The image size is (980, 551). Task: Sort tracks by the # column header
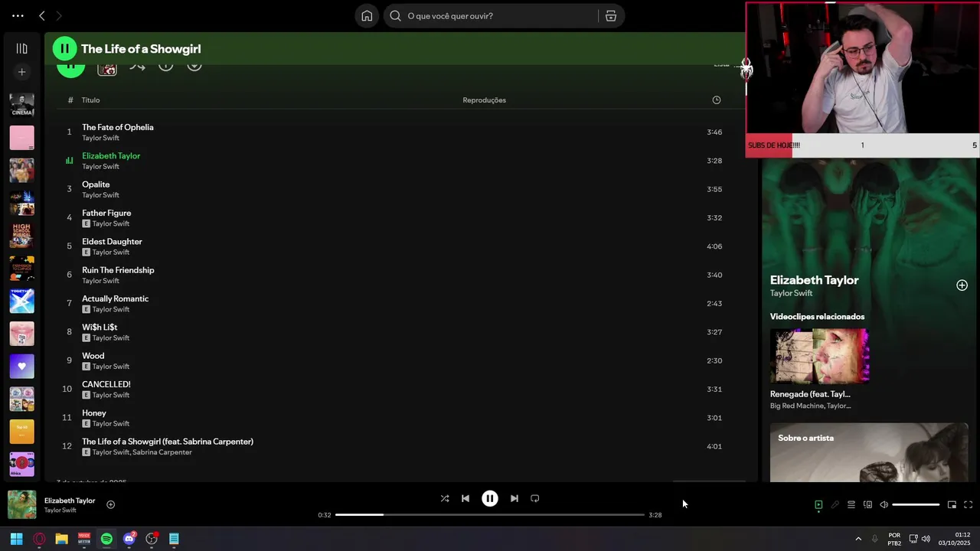coord(70,100)
